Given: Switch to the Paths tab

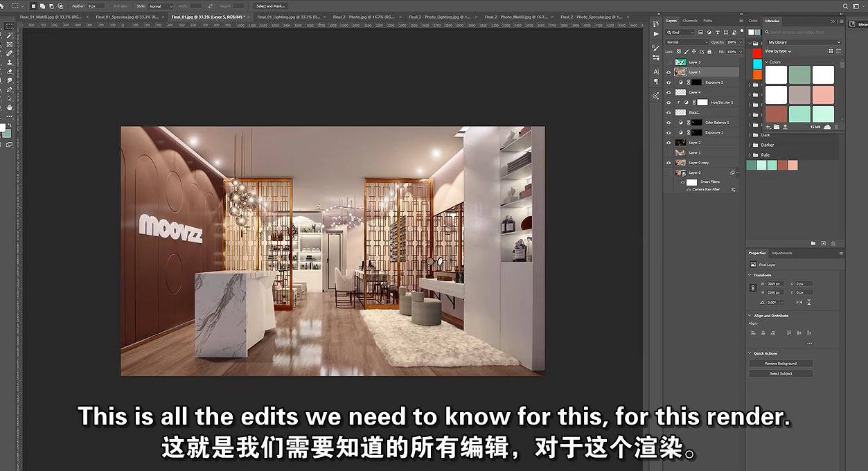Looking at the screenshot, I should point(707,21).
